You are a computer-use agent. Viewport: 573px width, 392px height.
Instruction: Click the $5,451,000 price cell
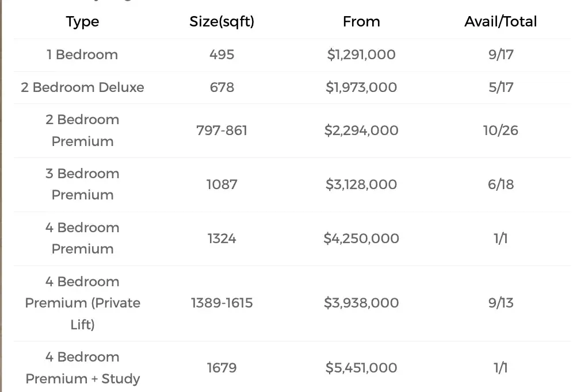tap(361, 368)
